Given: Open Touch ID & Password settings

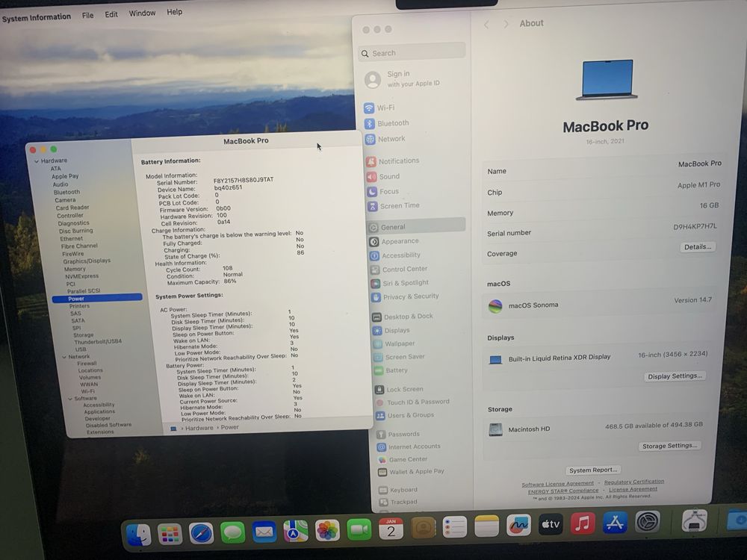Looking at the screenshot, I should [x=413, y=402].
